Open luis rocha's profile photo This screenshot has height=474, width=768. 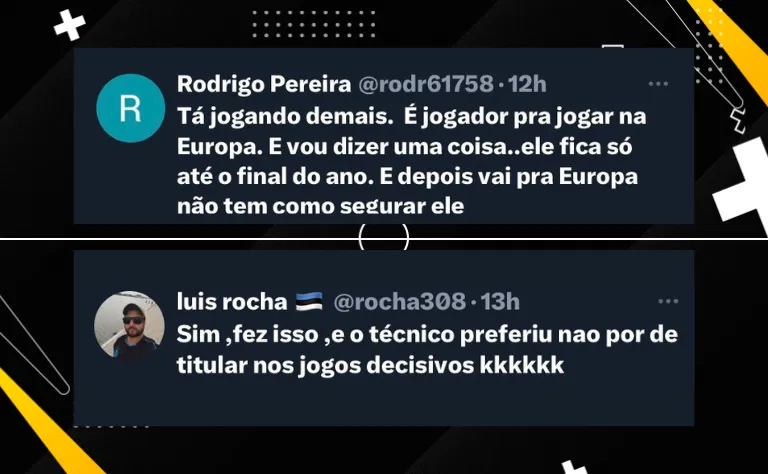(129, 325)
